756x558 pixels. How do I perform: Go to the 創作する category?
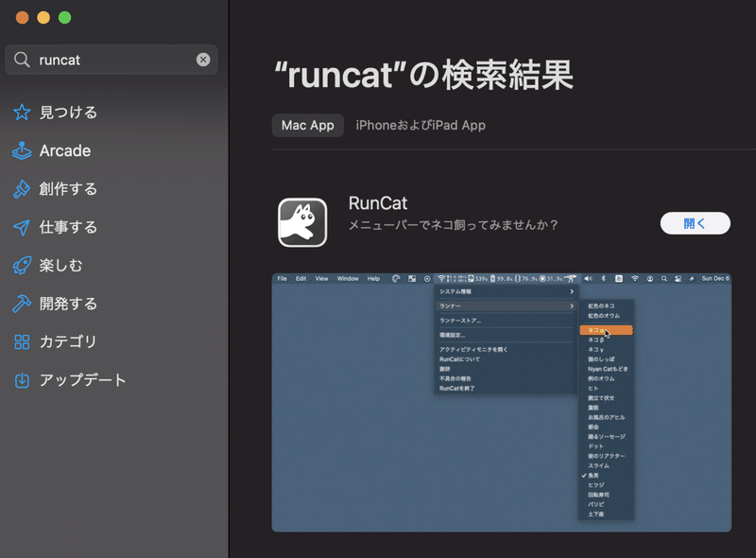pyautogui.click(x=68, y=189)
